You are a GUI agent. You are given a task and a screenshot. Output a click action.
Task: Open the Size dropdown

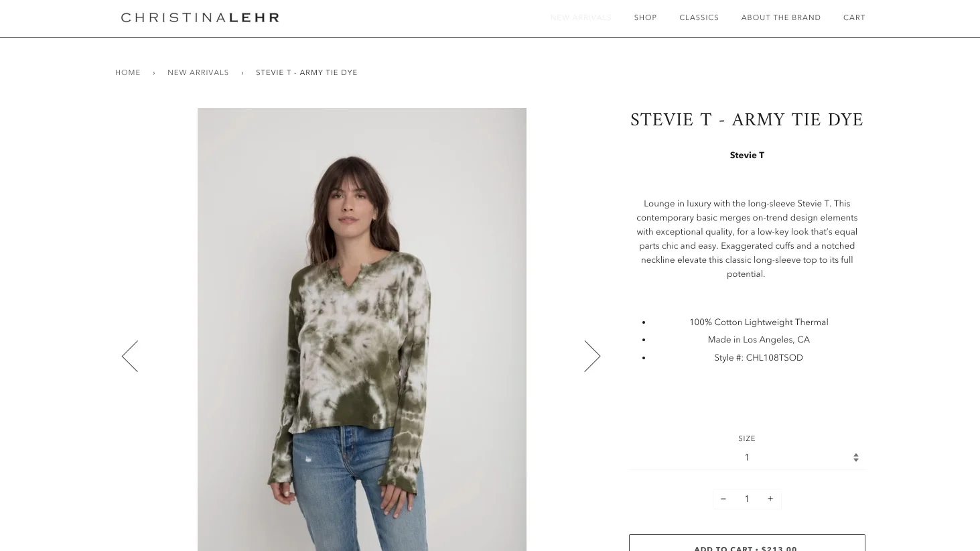click(x=747, y=457)
